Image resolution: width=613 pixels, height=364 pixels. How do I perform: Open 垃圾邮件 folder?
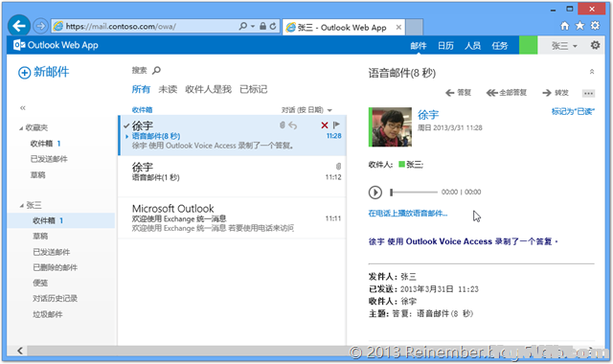point(47,314)
